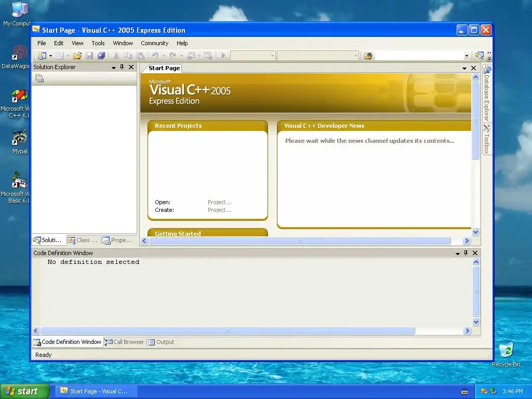This screenshot has width=532, height=399.
Task: Open the Edit menu
Action: click(59, 43)
